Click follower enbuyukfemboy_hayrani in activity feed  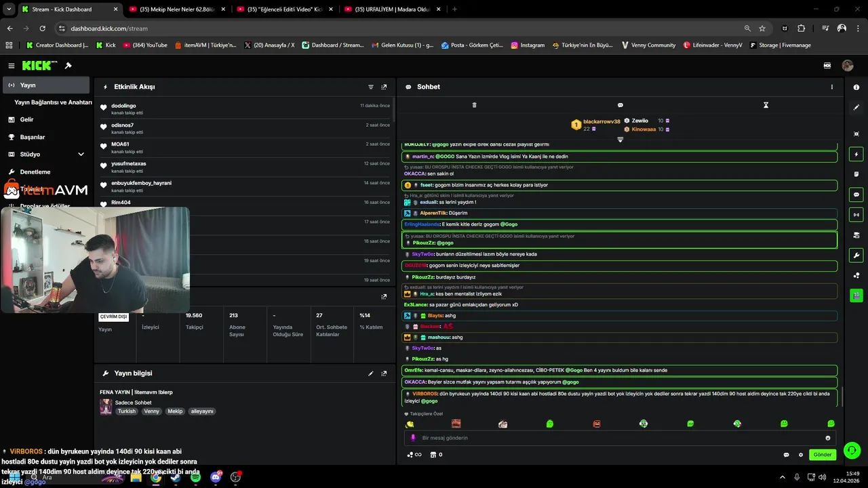point(141,183)
